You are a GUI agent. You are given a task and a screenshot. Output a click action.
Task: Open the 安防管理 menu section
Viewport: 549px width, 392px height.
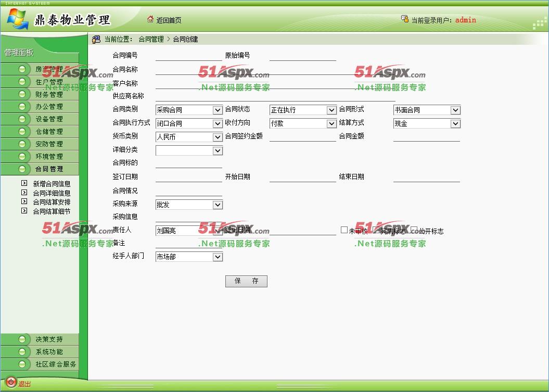40,144
